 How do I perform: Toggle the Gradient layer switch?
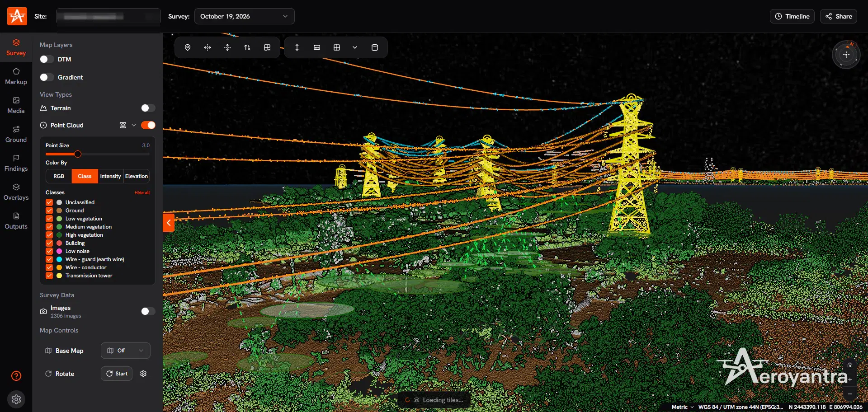pos(47,77)
